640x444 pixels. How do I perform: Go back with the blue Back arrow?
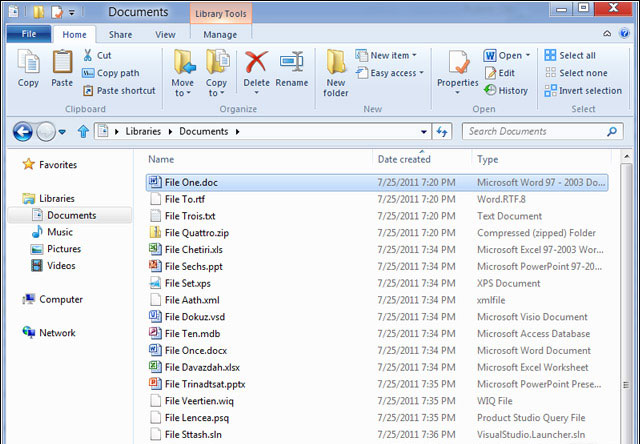click(22, 132)
